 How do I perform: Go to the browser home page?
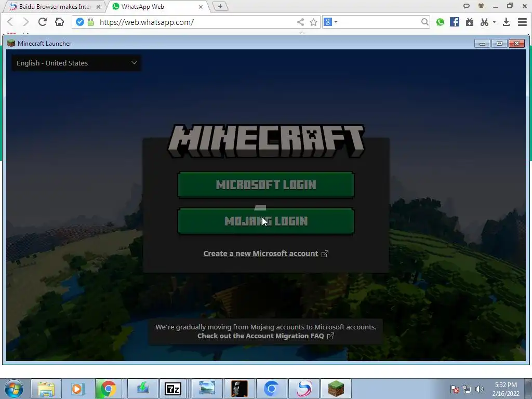point(59,22)
